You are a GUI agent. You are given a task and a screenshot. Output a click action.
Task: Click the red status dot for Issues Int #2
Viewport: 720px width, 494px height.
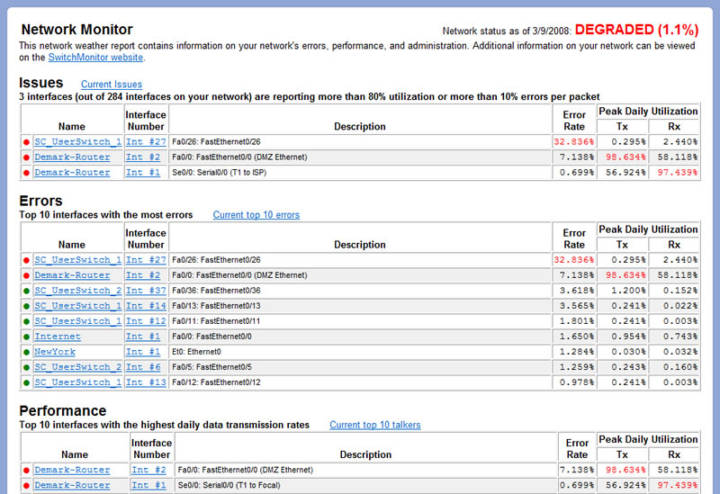(26, 157)
